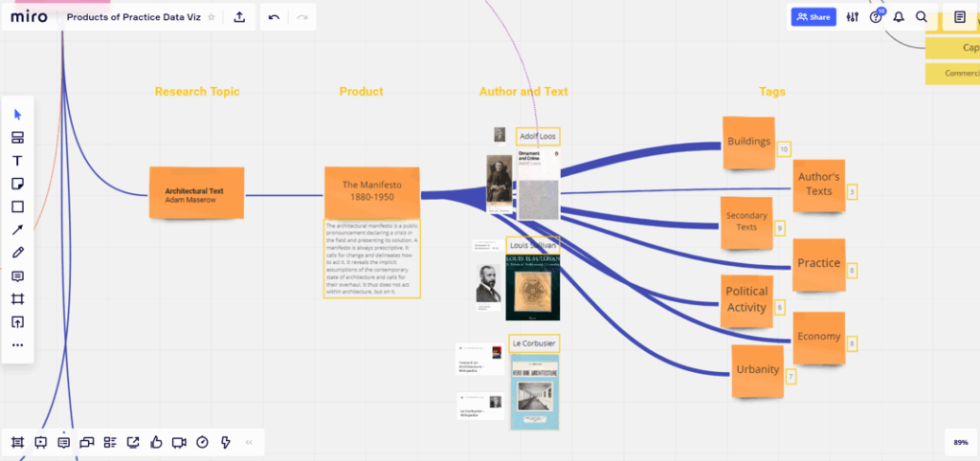Open the Comment tool

point(17,276)
